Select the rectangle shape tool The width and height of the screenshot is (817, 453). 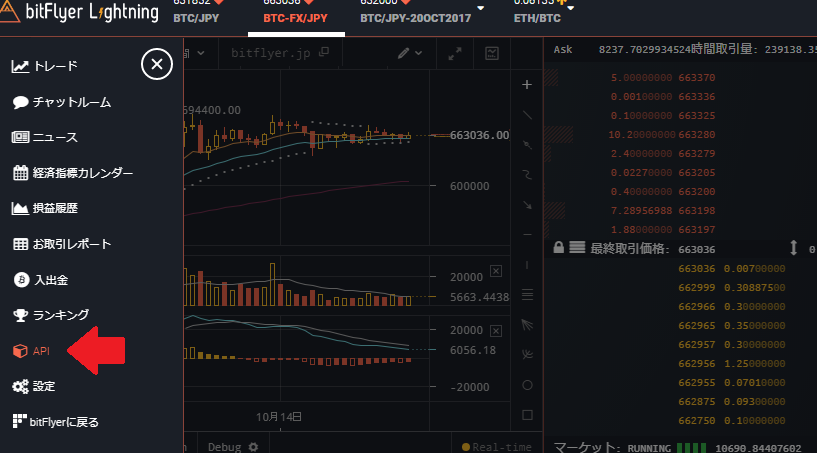pos(527,415)
